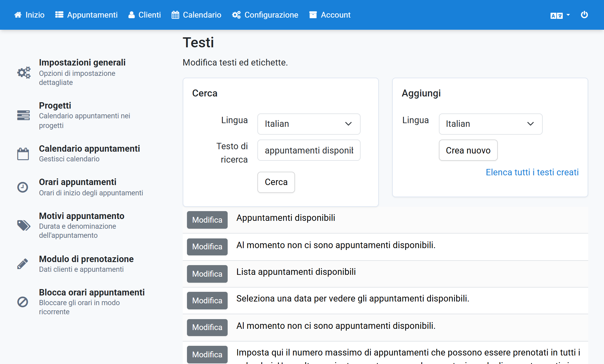Click the calendar icon in the navbar

tap(175, 15)
